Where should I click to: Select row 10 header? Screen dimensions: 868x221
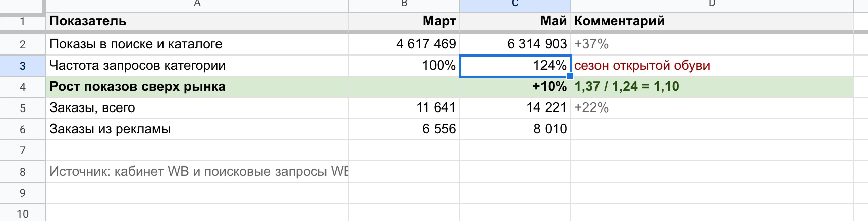[23, 213]
